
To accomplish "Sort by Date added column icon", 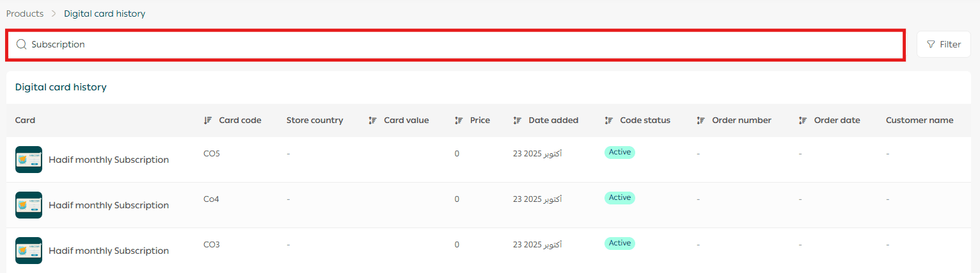I will [x=517, y=120].
